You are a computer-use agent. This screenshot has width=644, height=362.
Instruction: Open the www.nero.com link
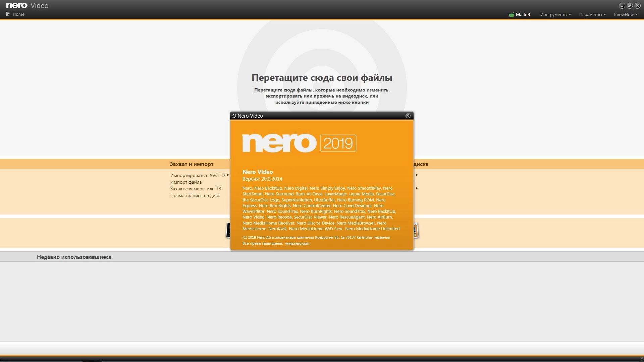tap(297, 243)
